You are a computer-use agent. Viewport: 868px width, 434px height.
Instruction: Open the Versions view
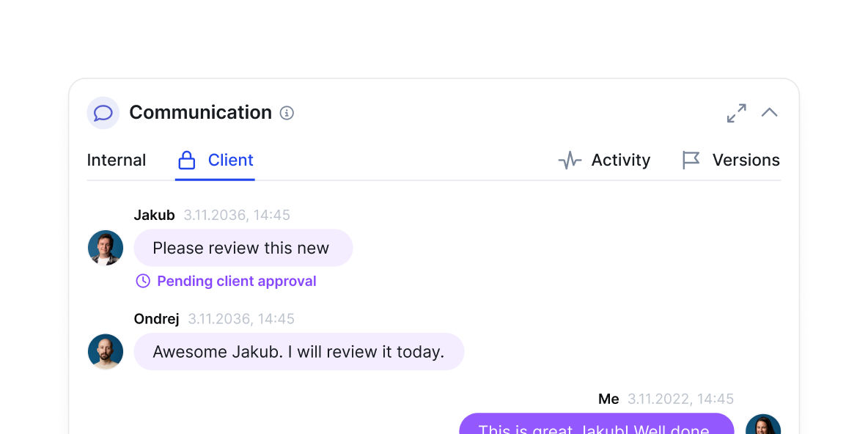(746, 160)
